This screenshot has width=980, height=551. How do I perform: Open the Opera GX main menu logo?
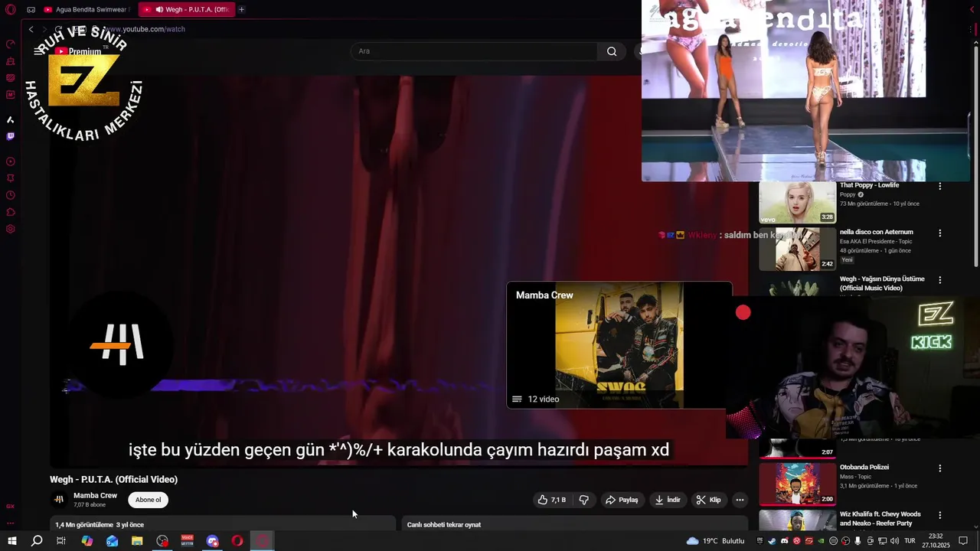coord(11,10)
